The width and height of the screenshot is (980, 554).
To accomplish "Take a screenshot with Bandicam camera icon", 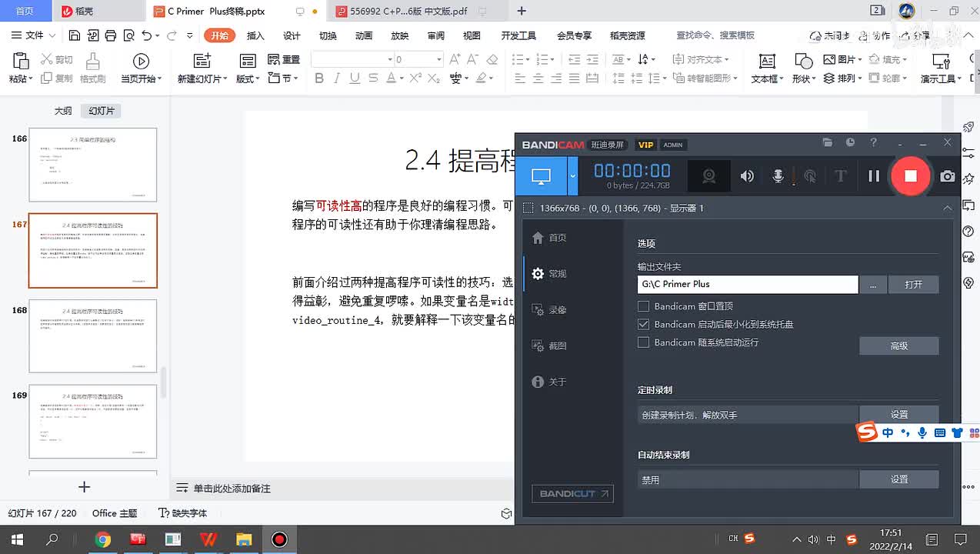I will pyautogui.click(x=948, y=176).
